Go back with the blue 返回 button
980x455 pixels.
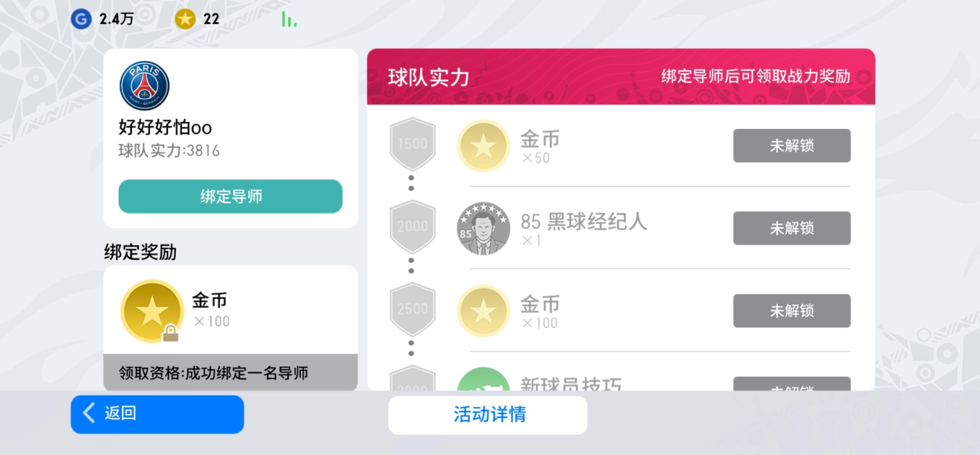pos(157,414)
